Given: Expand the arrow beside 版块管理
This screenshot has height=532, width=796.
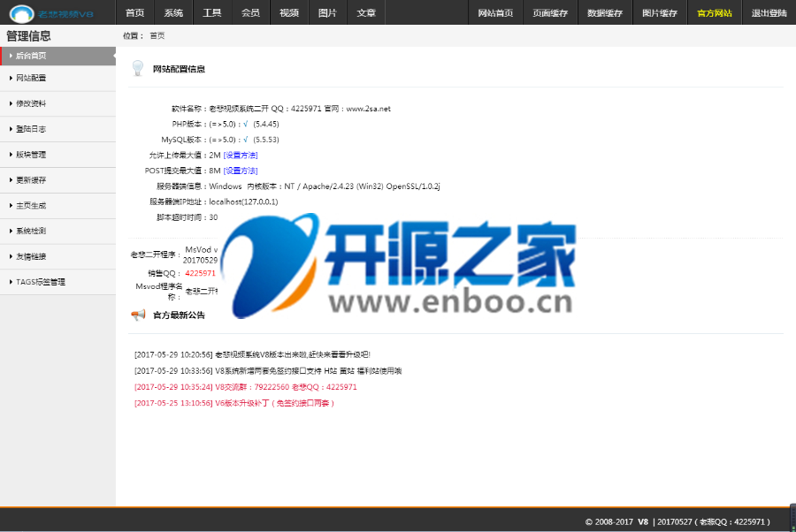Looking at the screenshot, I should tap(11, 154).
